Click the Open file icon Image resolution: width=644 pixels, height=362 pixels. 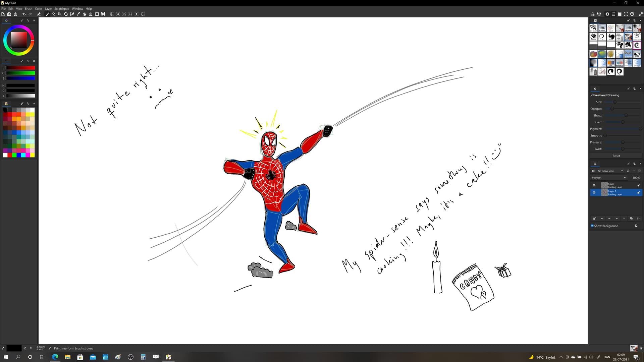[x=9, y=14]
